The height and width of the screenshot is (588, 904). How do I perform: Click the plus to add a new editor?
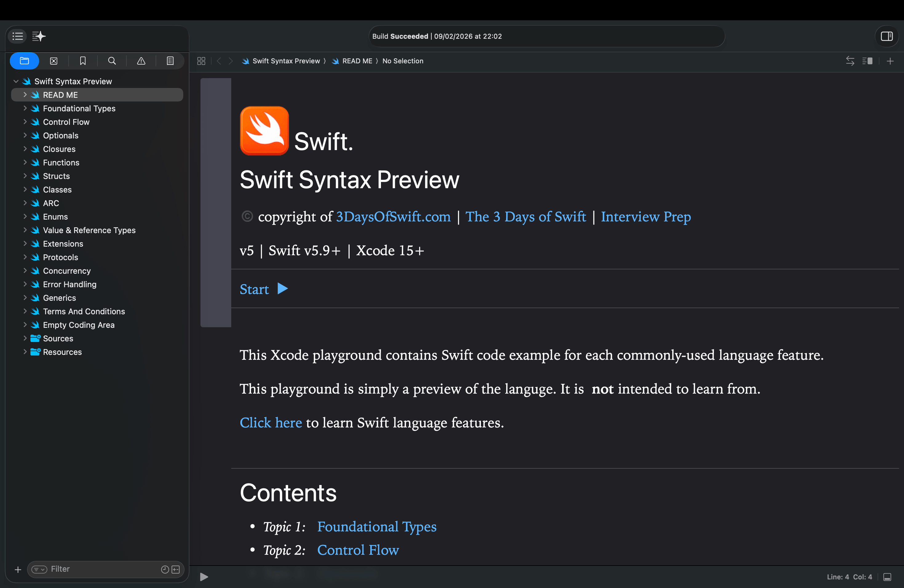coord(890,61)
